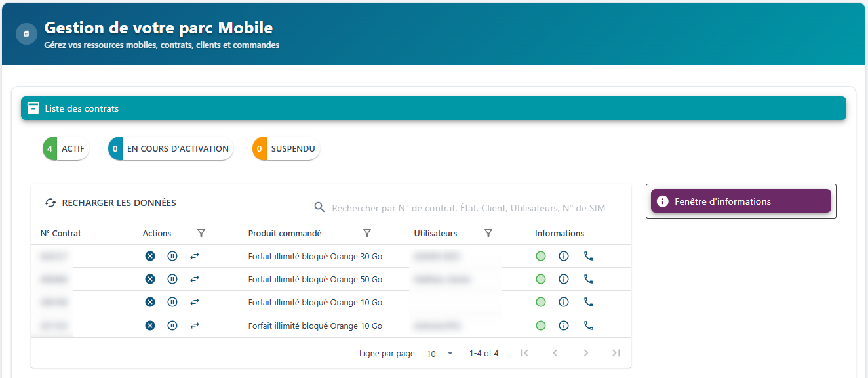The image size is (868, 378).
Task: Click the Liste des contrats header bar
Action: pyautogui.click(x=433, y=108)
